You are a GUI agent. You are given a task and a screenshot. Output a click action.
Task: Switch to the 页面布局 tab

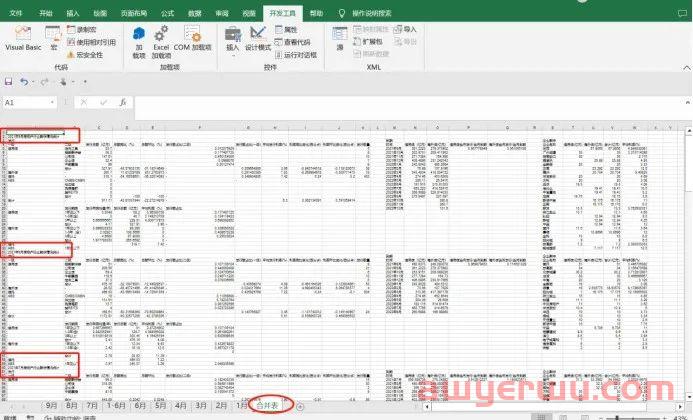pyautogui.click(x=134, y=13)
